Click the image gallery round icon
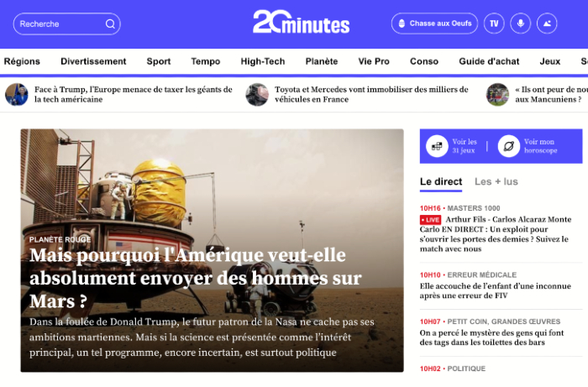588x387 pixels. point(547,24)
